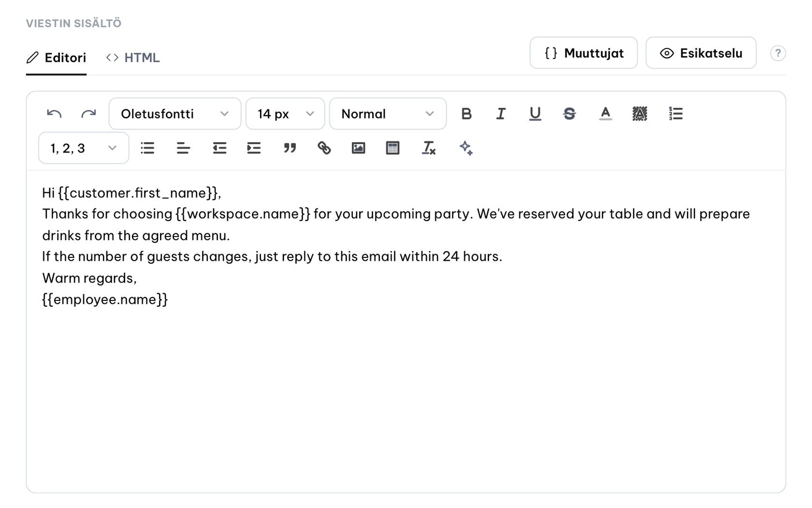This screenshot has width=812, height=508.
Task: Undo the last edit
Action: [x=54, y=114]
